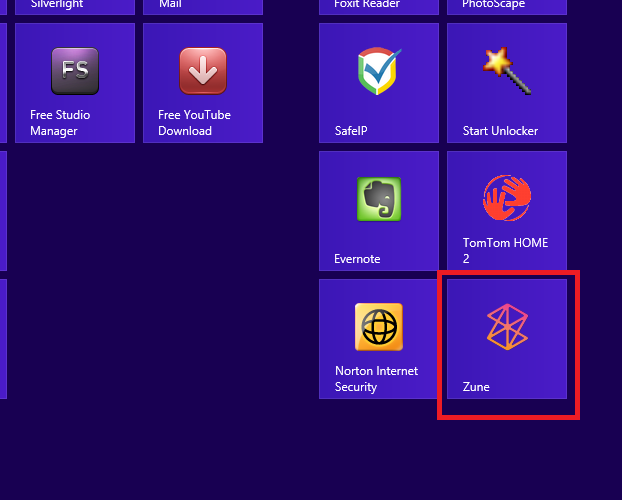Launch Free YouTube Download red arrow icon
The width and height of the screenshot is (622, 500).
[203, 71]
